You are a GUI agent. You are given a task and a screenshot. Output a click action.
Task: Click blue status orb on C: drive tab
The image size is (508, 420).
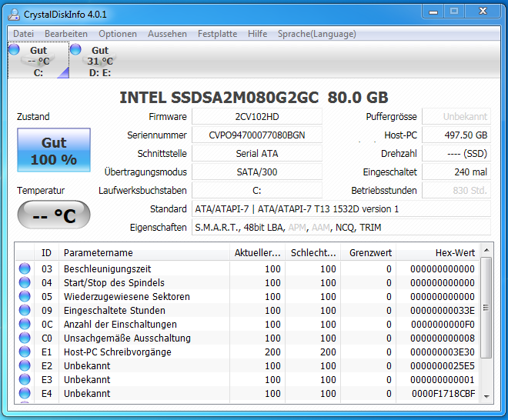click(x=15, y=49)
